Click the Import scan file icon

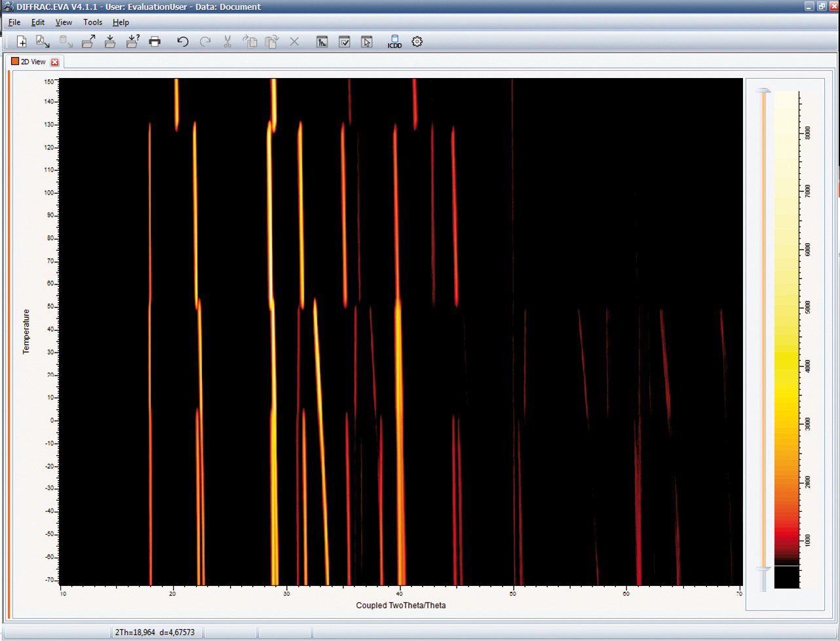pos(43,42)
